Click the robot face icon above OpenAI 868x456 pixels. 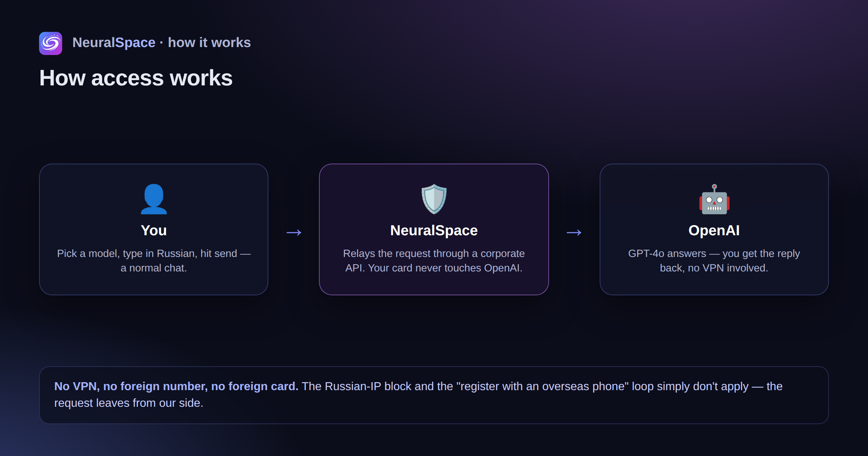coord(714,199)
